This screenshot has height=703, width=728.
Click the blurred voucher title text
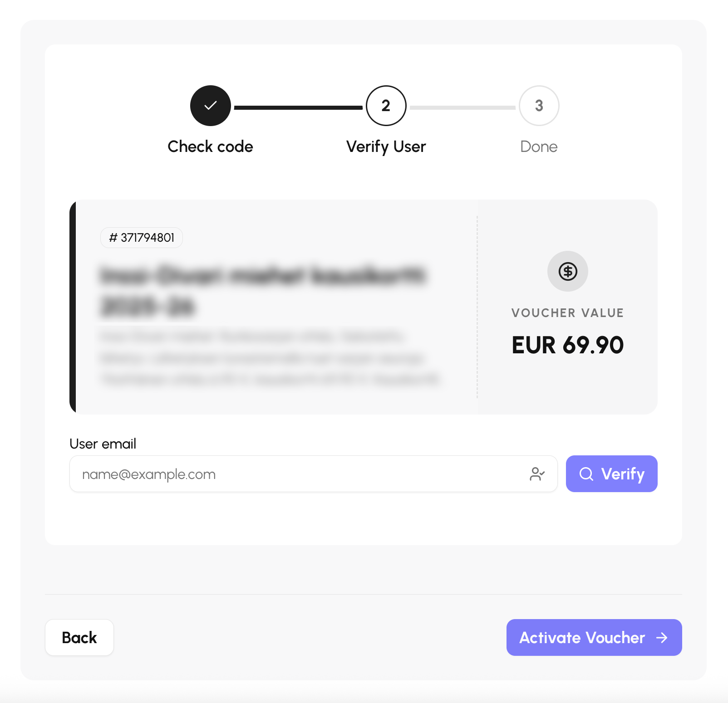262,291
